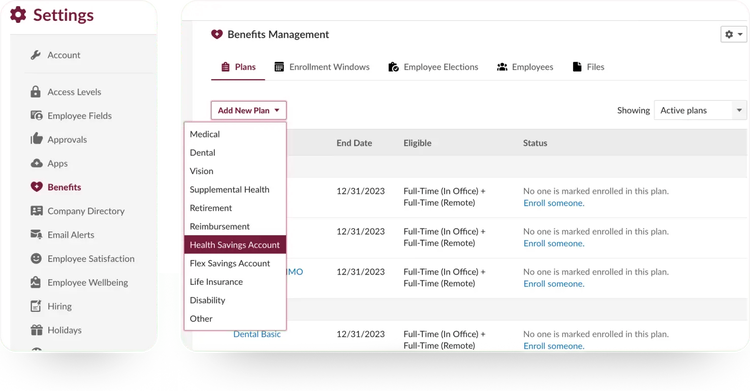Open Employee Fields settings
Screen dimensions: 750x391
79,115
